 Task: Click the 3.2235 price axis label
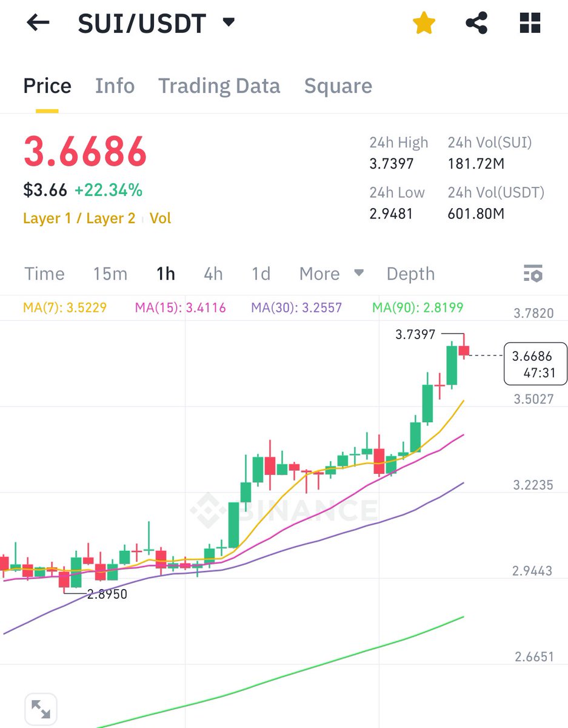pos(533,485)
